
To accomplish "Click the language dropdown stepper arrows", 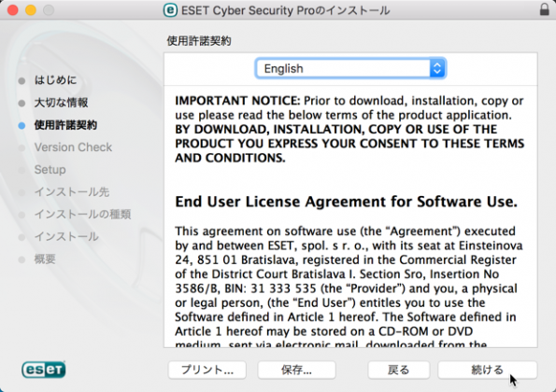I will pyautogui.click(x=437, y=68).
